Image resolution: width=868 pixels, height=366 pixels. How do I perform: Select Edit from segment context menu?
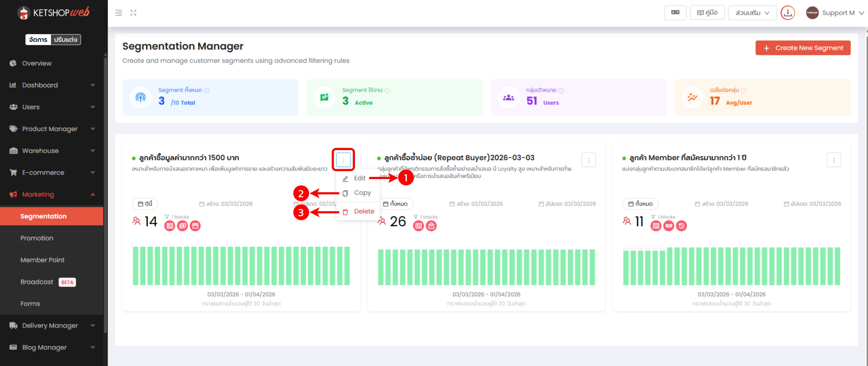click(x=359, y=178)
